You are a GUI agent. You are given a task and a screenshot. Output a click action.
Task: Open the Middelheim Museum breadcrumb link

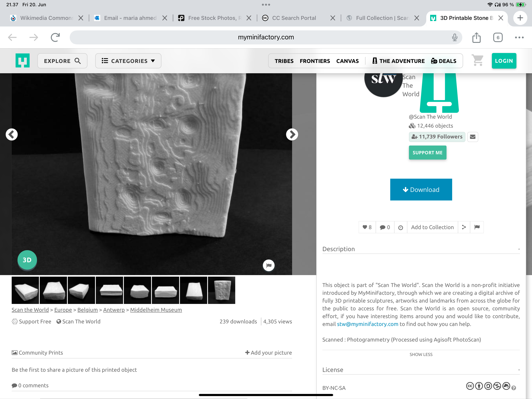pos(156,310)
